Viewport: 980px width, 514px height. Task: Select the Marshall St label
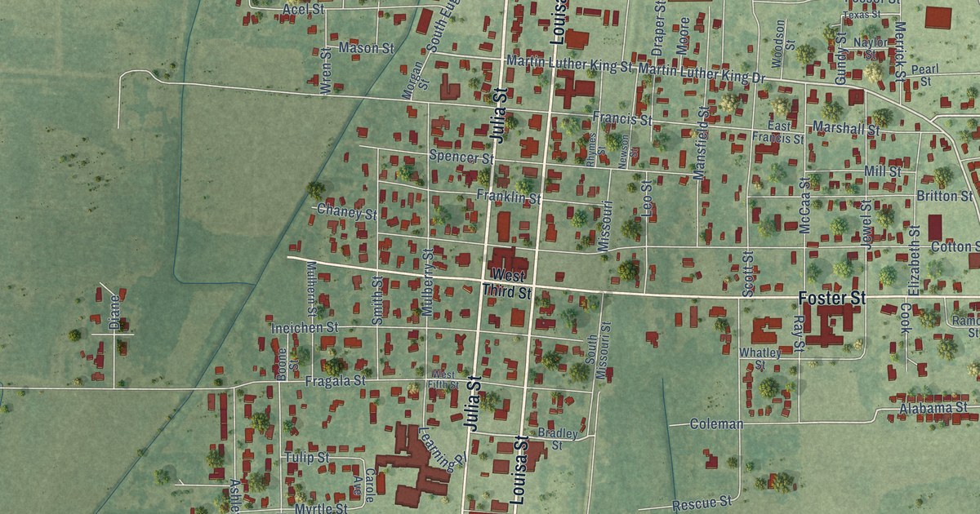[846, 128]
